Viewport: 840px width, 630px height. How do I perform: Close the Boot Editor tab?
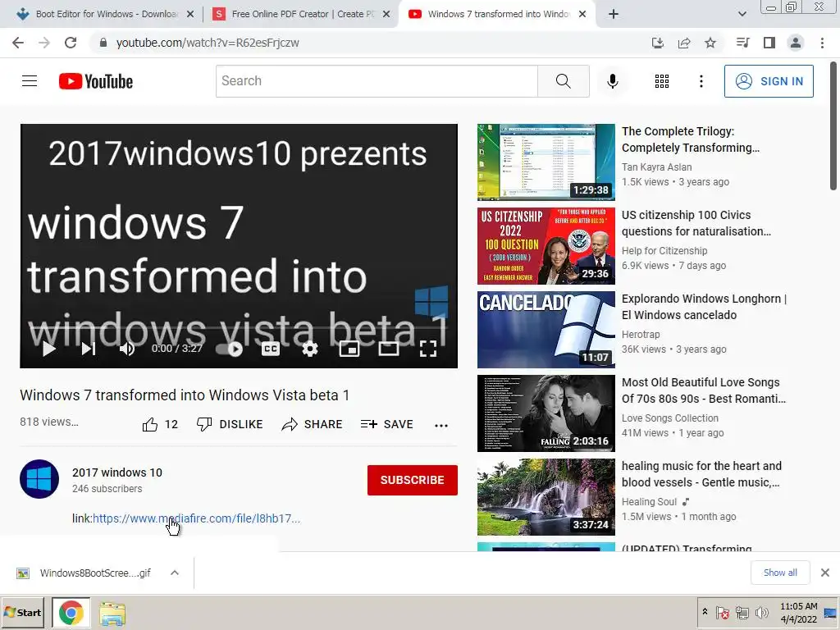(189, 15)
